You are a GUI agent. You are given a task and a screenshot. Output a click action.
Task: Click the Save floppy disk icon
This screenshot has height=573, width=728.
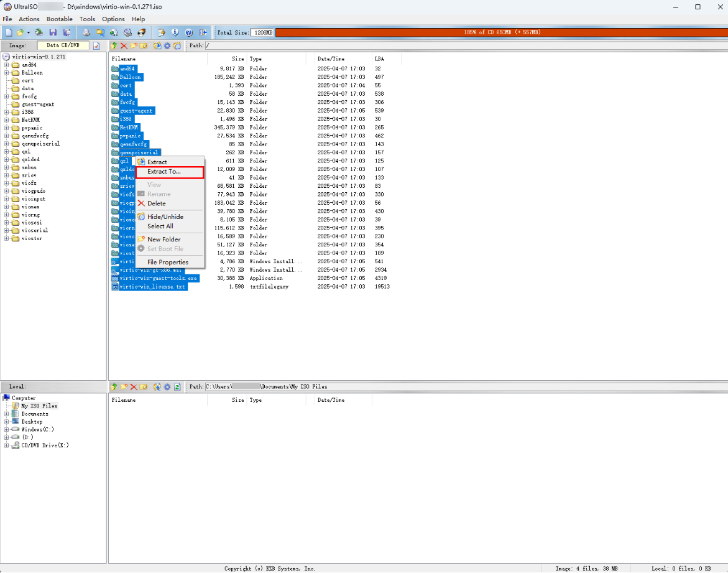(x=53, y=32)
